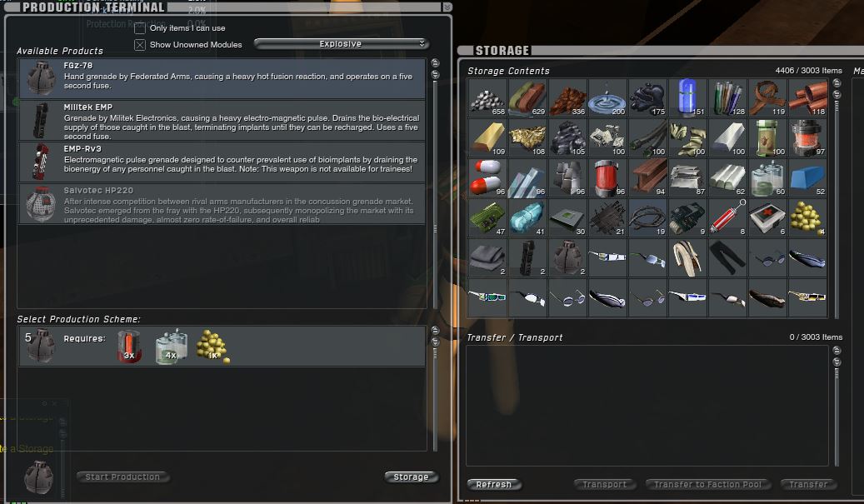Select the red syringe item with quantity 8
Image resolution: width=864 pixels, height=504 pixels.
[727, 217]
